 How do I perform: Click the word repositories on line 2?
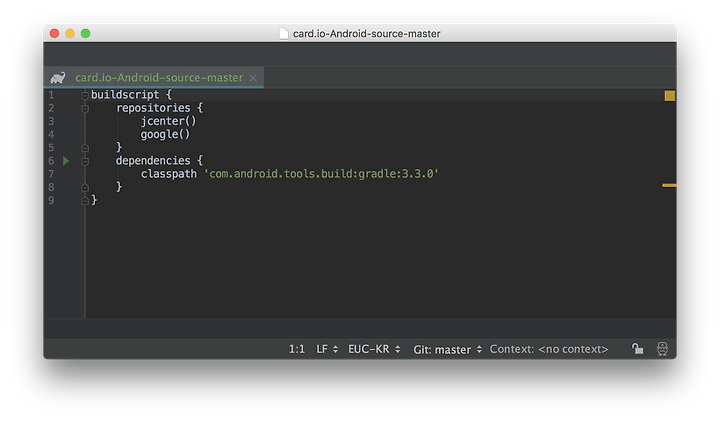point(153,108)
